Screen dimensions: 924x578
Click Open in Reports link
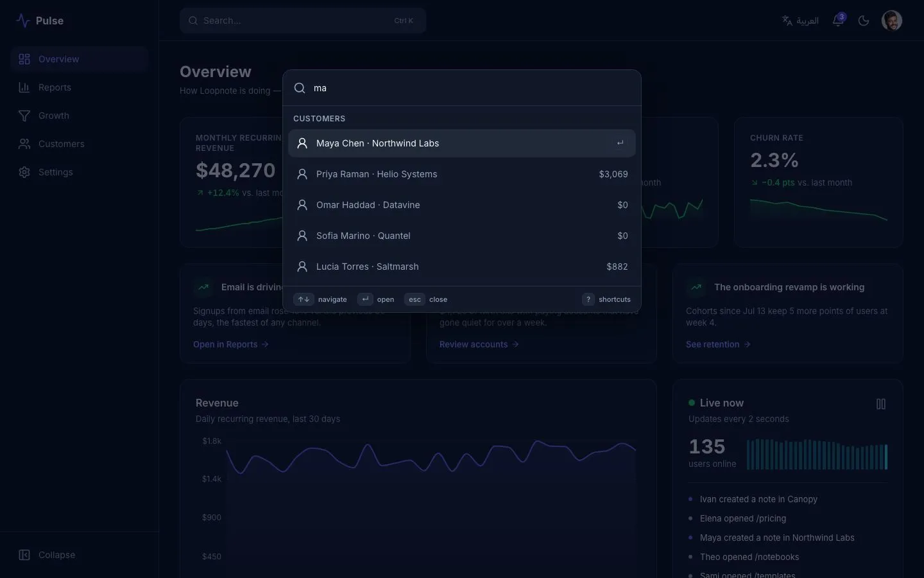(231, 344)
